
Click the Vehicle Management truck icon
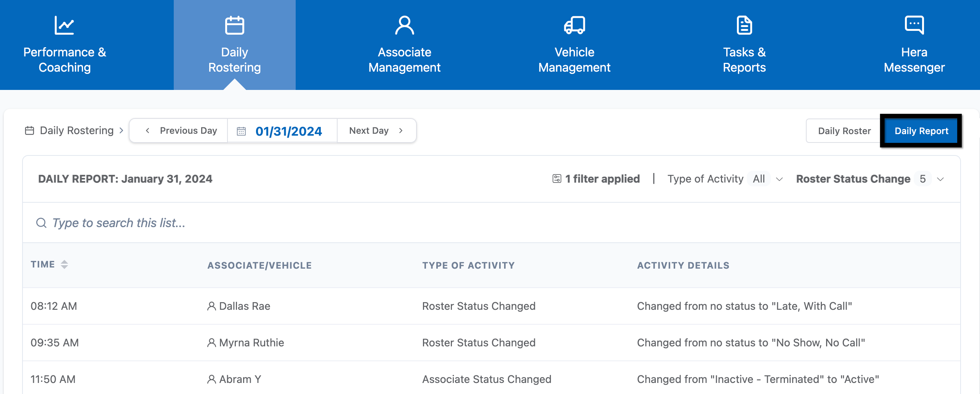tap(574, 26)
